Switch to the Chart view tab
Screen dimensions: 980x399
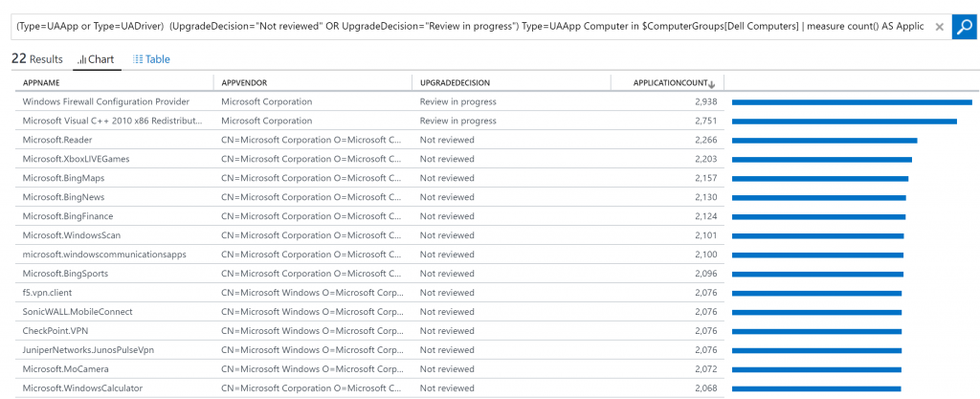coord(96,59)
